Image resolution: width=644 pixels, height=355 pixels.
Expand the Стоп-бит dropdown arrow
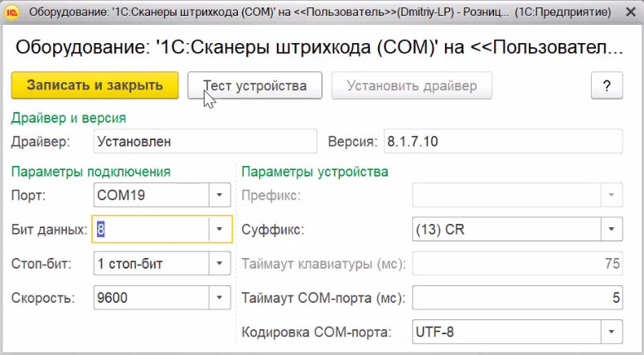coord(220,264)
